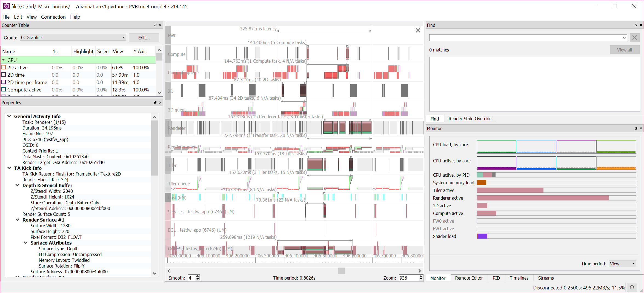Image resolution: width=644 pixels, height=293 pixels.
Task: Open the Group dropdown showing 0: Graphics
Action: click(x=73, y=38)
